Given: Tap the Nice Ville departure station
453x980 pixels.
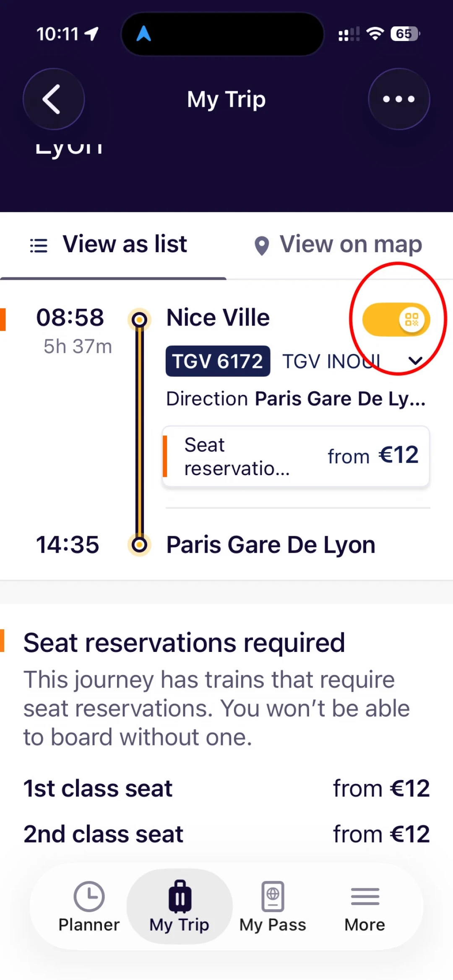Looking at the screenshot, I should [x=218, y=318].
